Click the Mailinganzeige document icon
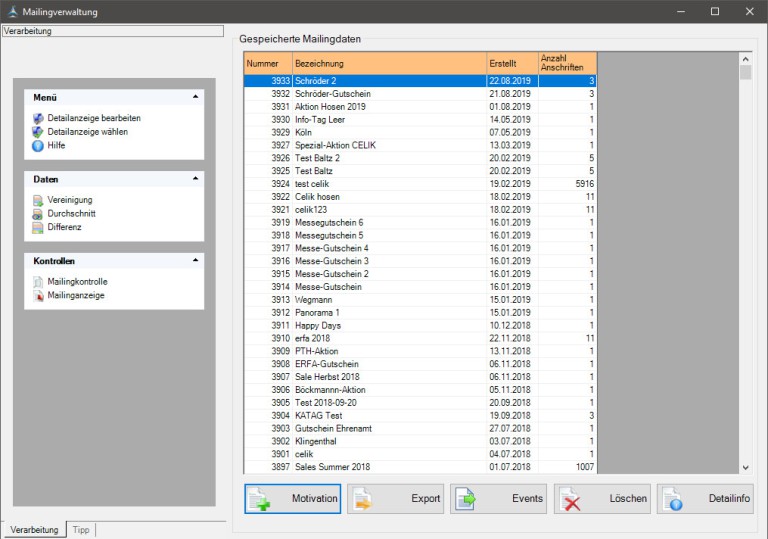This screenshot has width=768, height=539. click(x=38, y=296)
